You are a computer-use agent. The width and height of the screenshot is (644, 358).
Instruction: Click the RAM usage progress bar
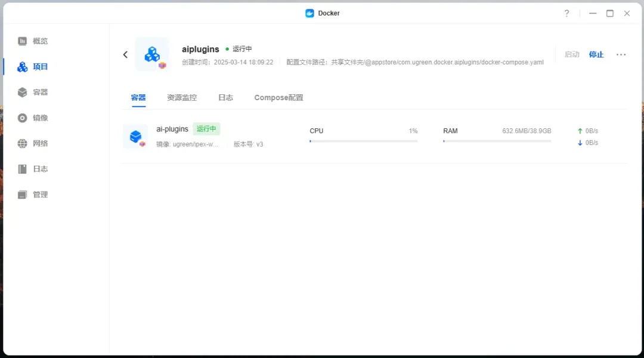497,141
